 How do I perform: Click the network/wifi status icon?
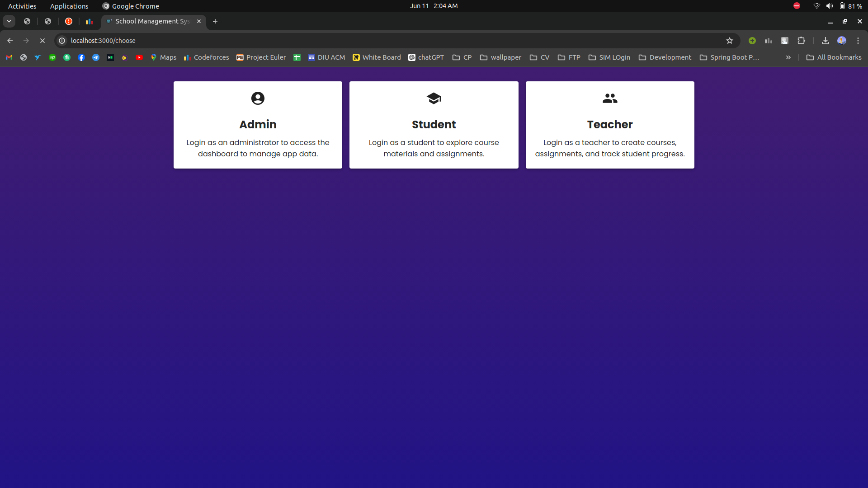815,6
